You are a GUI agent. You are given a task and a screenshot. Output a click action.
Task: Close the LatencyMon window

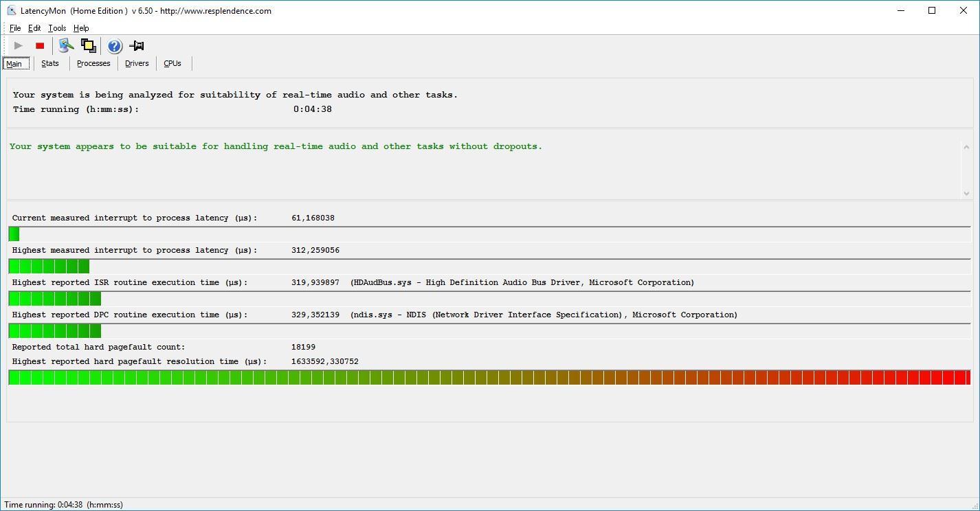pyautogui.click(x=964, y=10)
